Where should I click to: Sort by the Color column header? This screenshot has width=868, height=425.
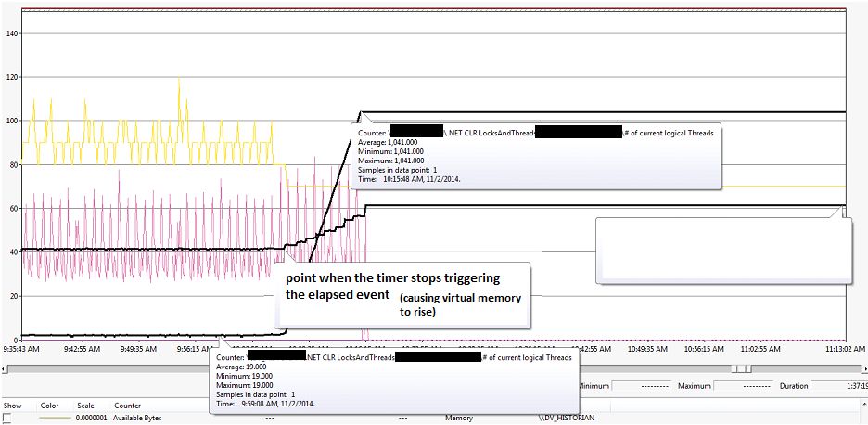49,406
